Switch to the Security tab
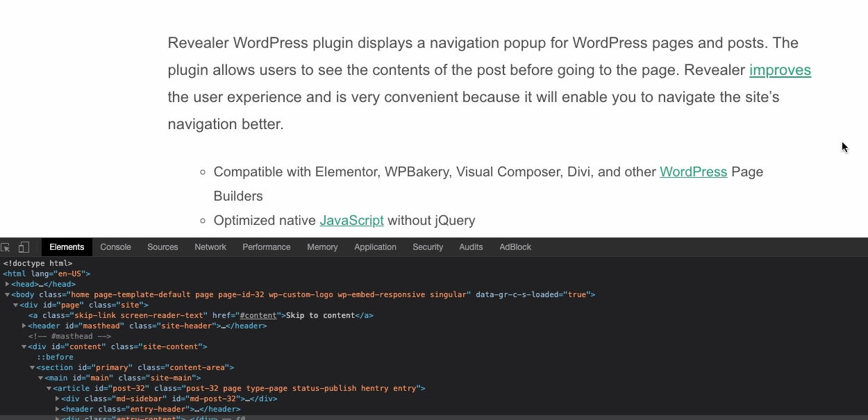 click(428, 247)
